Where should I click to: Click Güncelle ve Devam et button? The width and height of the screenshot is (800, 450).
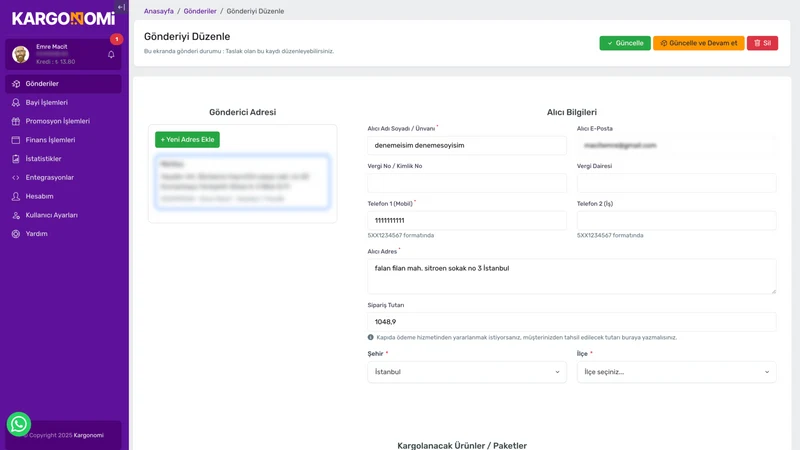click(x=698, y=43)
